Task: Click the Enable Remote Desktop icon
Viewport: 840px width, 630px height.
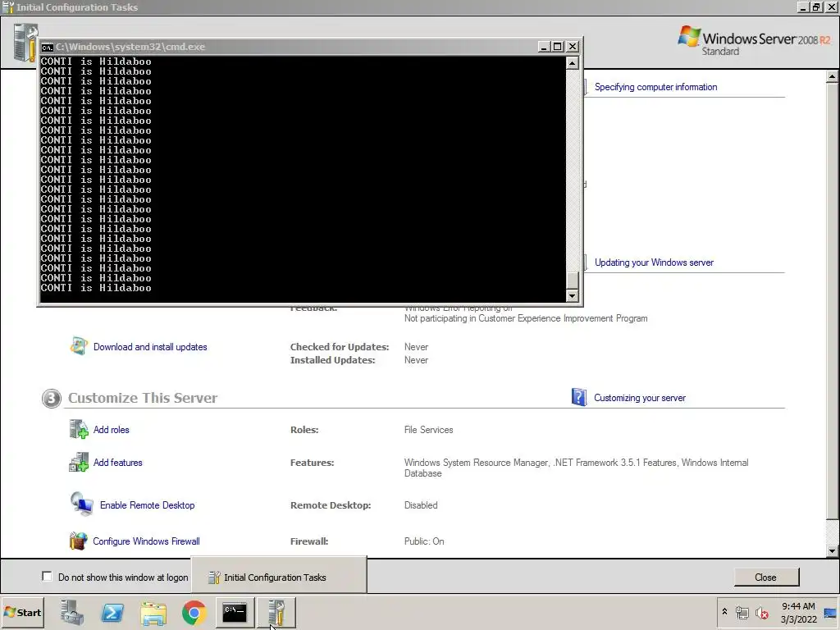Action: click(82, 504)
